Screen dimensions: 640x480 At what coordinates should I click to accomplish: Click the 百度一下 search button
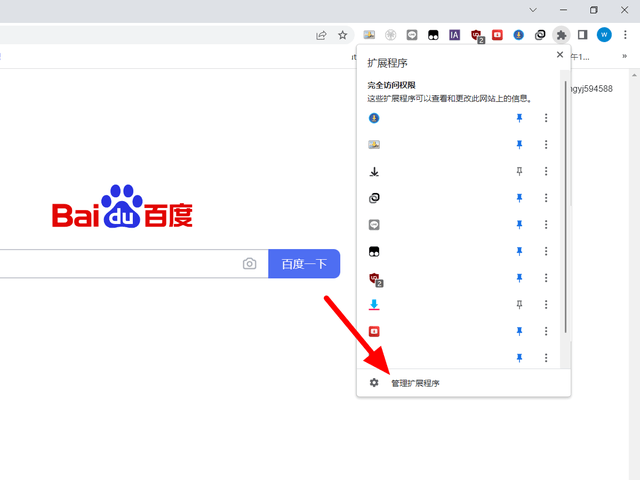coord(304,264)
